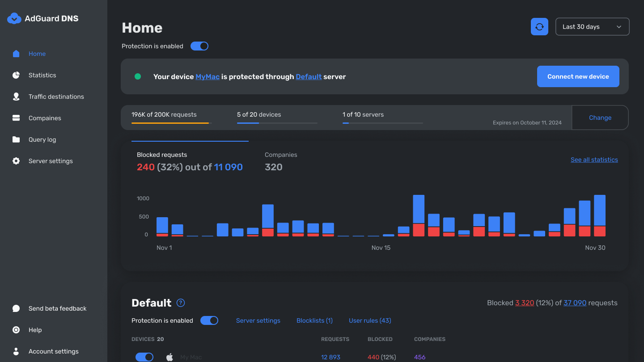Open Statistics via its pie chart icon
This screenshot has width=644, height=362.
16,75
